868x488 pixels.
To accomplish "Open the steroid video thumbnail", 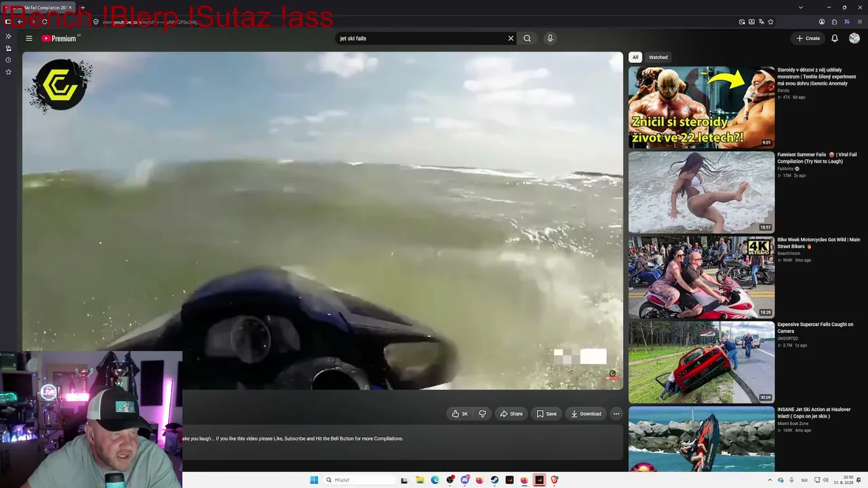I will tap(701, 107).
